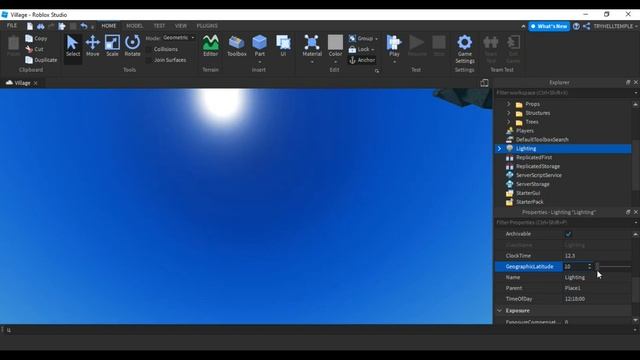Click the Copy clipboard icon

[x=29, y=38]
